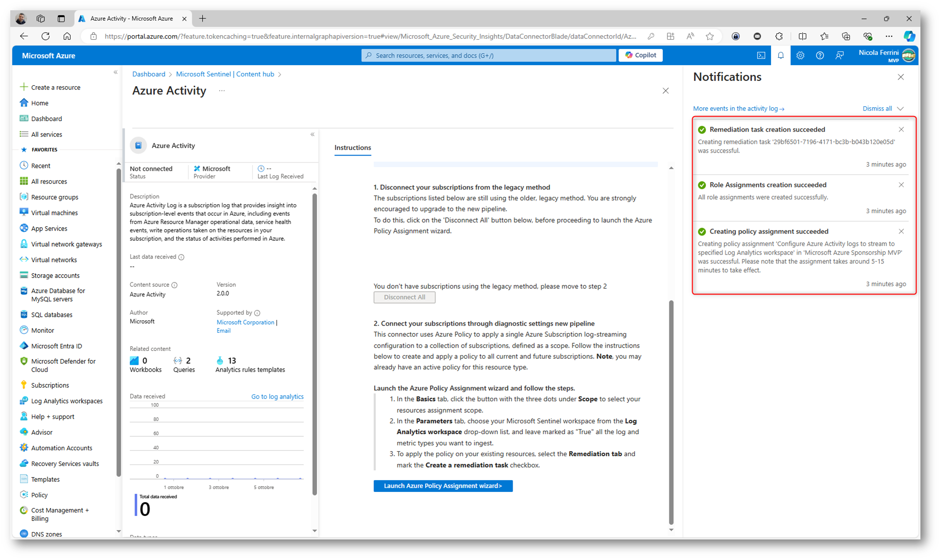Dismiss Remediation task creation succeeded notification

point(901,130)
